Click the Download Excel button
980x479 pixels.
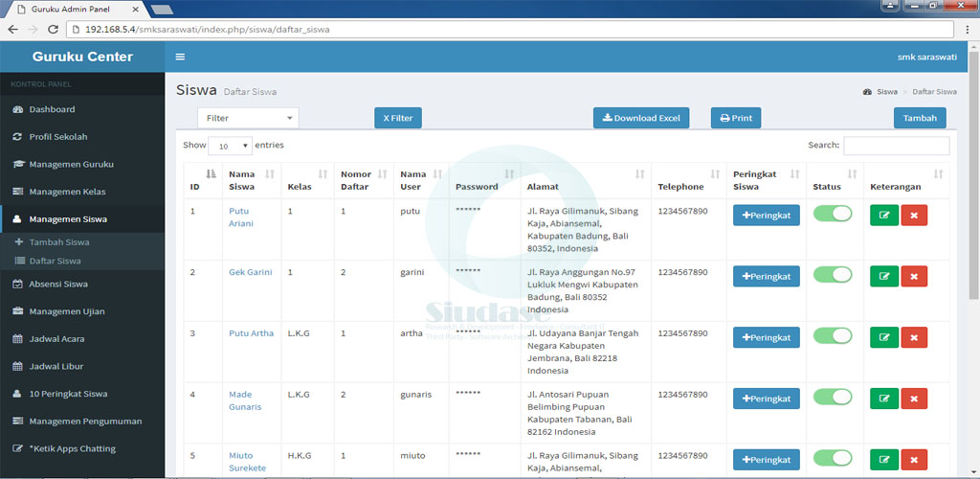[x=641, y=118]
